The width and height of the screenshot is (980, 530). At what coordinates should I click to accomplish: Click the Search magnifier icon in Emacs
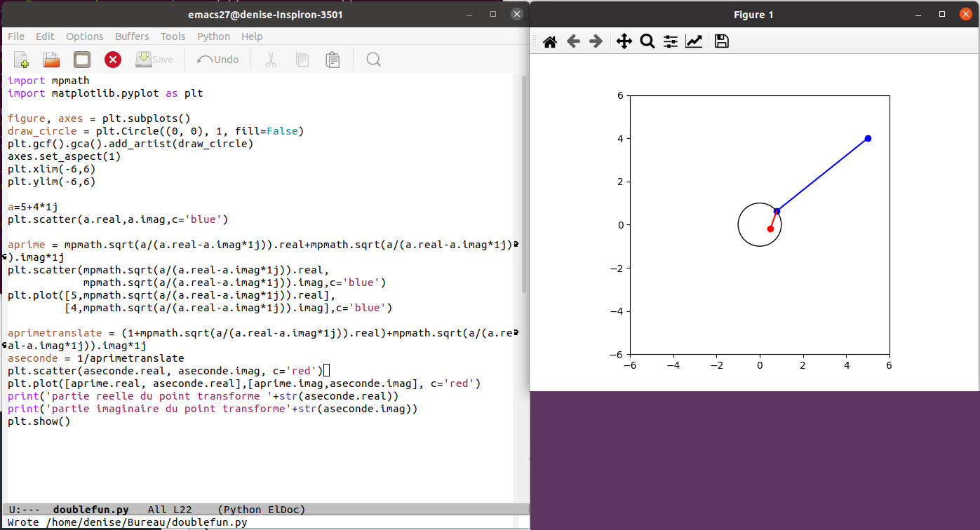pyautogui.click(x=373, y=60)
